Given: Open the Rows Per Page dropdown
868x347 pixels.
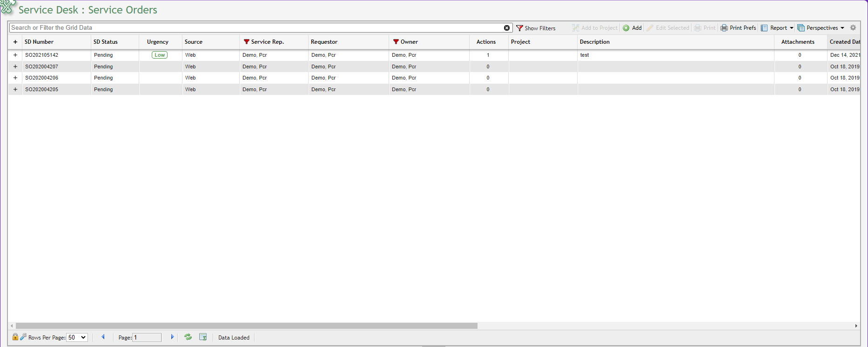Looking at the screenshot, I should click(77, 337).
